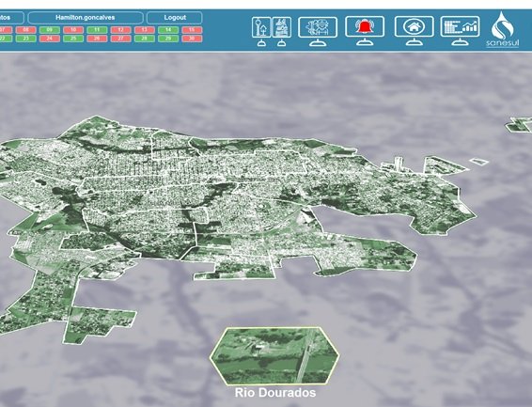Select red status indicator 10
The height and width of the screenshot is (407, 532).
(73, 30)
